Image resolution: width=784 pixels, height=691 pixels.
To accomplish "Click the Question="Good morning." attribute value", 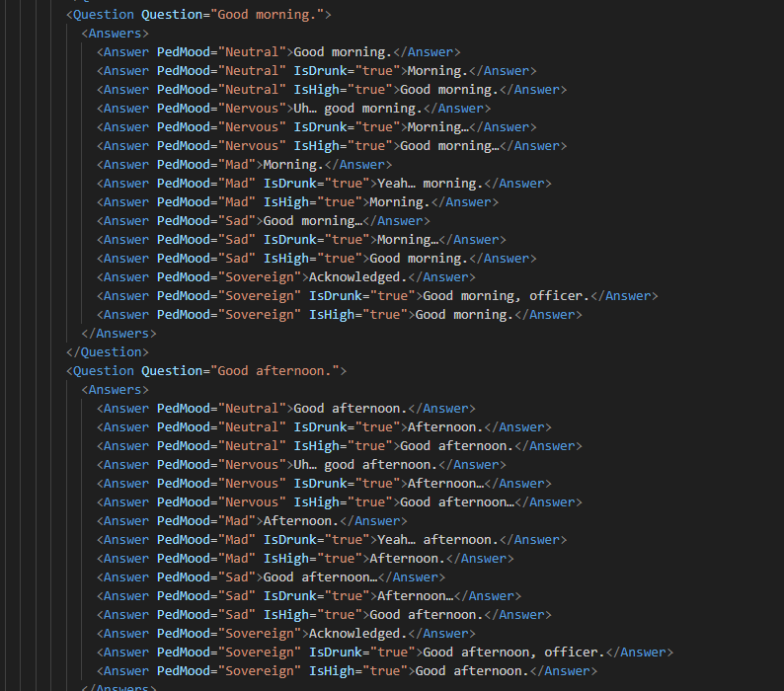I will 267,15.
